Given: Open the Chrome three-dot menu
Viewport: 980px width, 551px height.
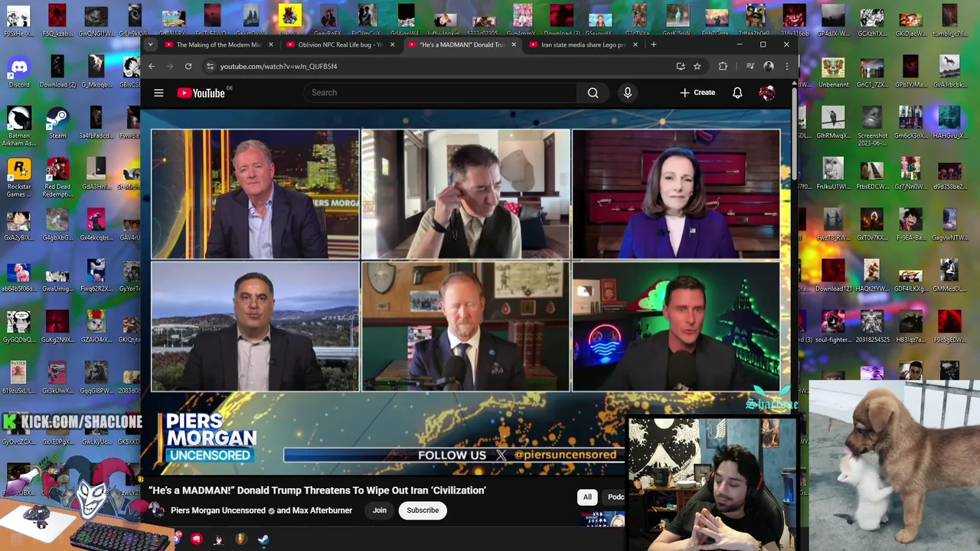Looking at the screenshot, I should pyautogui.click(x=786, y=67).
